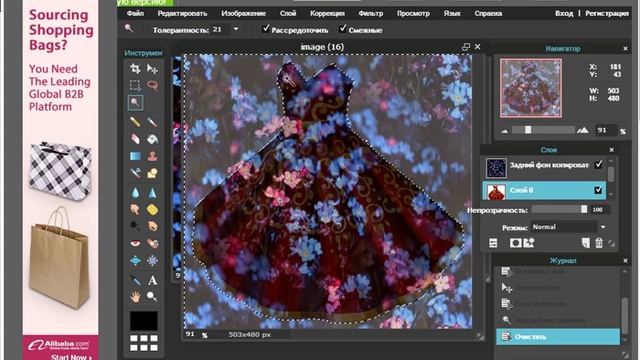The image size is (640, 360).
Task: Open the Коррекция menu
Action: [x=327, y=13]
